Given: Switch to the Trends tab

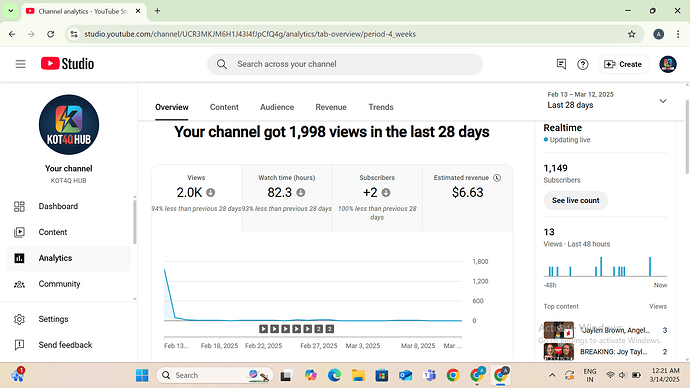Looking at the screenshot, I should [381, 107].
